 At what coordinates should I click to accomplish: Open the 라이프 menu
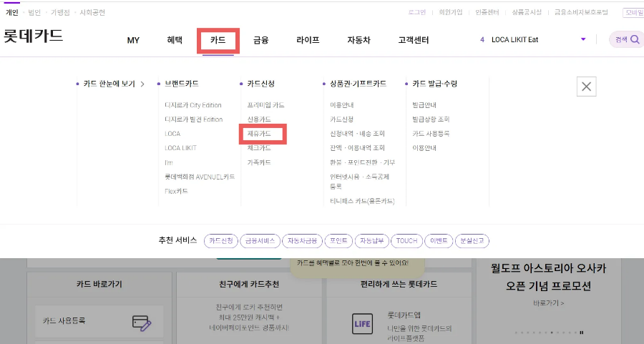click(308, 40)
